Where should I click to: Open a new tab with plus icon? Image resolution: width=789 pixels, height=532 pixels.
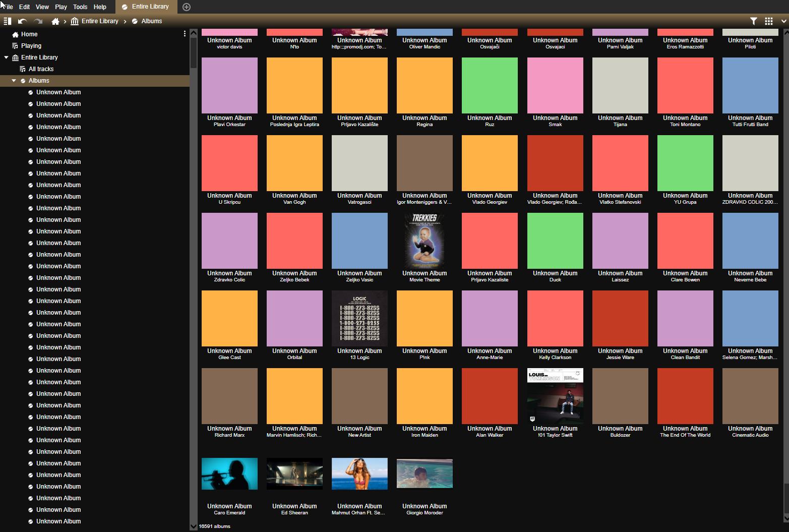[187, 7]
